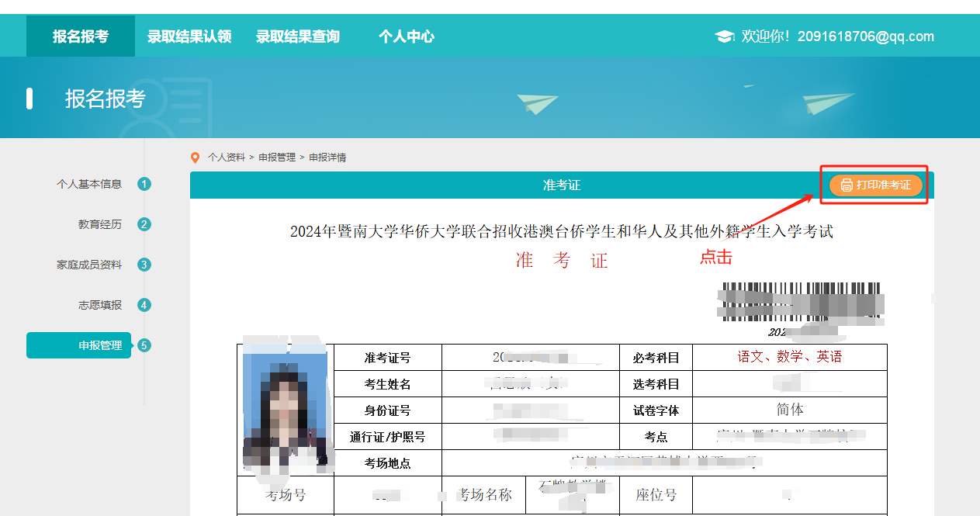Click the red 准 考 证 heading
980x516 pixels.
coord(562,261)
